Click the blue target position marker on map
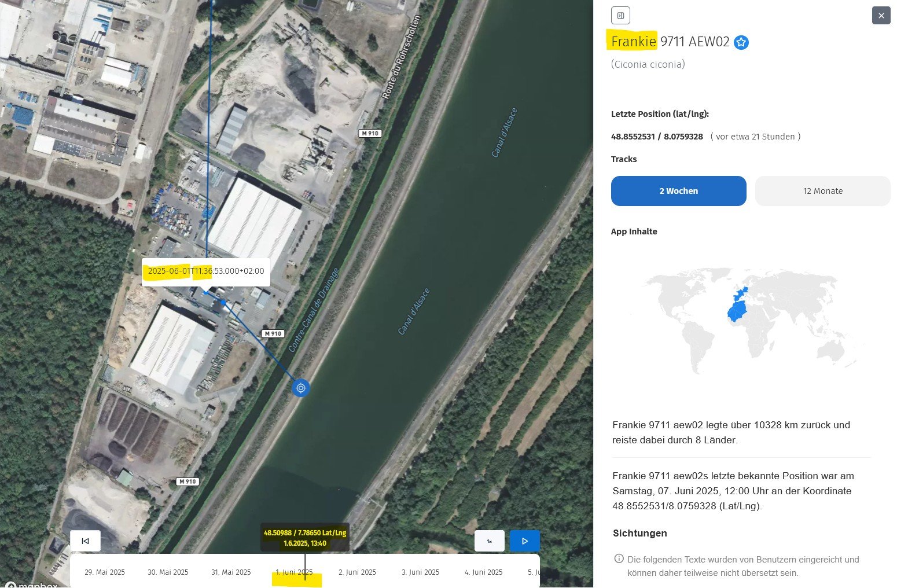This screenshot has width=897, height=588. (x=300, y=388)
